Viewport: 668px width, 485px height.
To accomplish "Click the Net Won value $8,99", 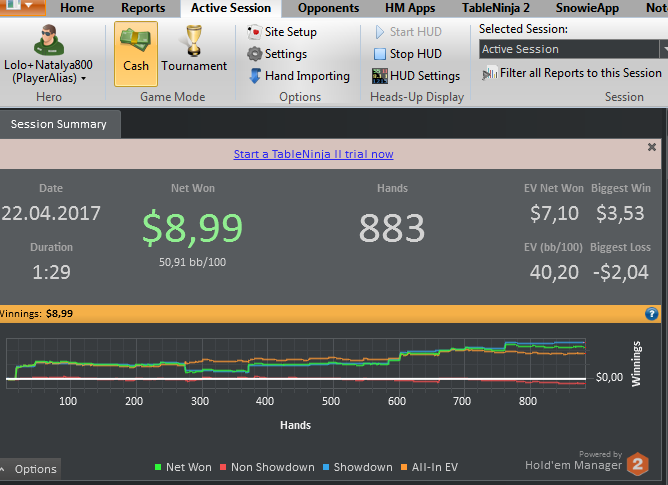I will click(x=193, y=228).
